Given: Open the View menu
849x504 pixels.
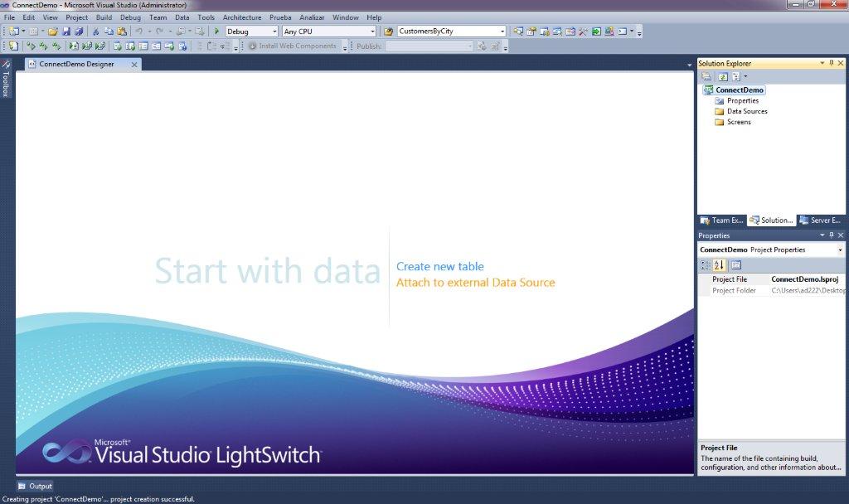Looking at the screenshot, I should (51, 17).
